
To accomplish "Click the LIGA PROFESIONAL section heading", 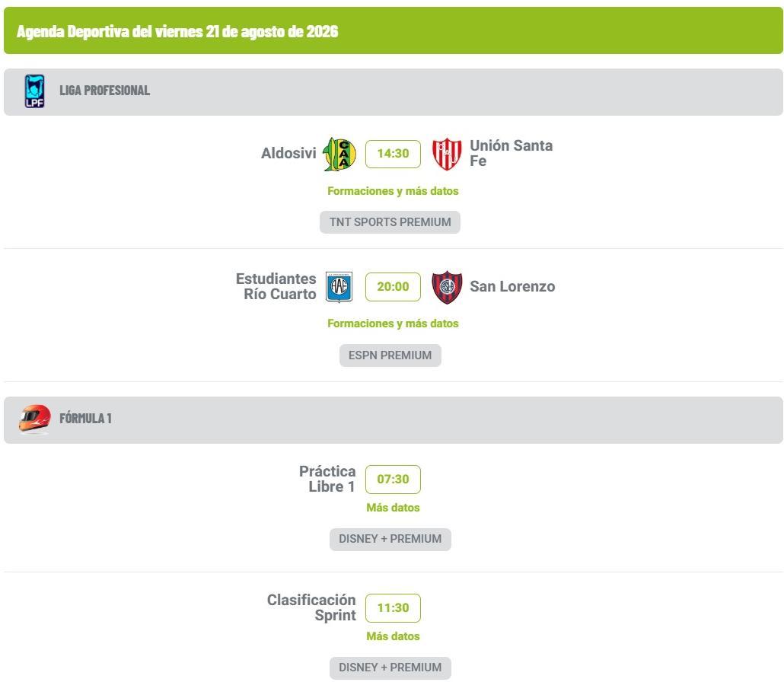I will coord(104,91).
